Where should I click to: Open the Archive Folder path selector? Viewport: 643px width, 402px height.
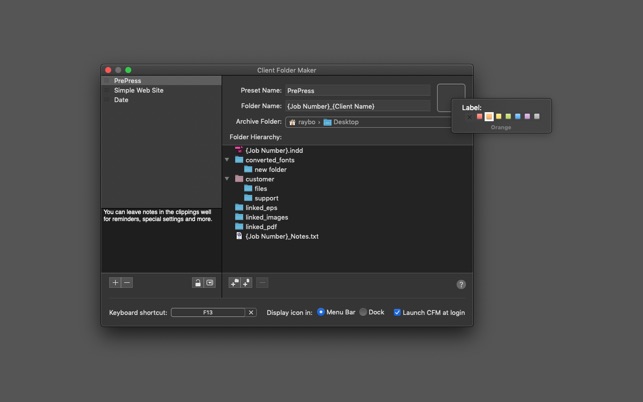pos(368,122)
